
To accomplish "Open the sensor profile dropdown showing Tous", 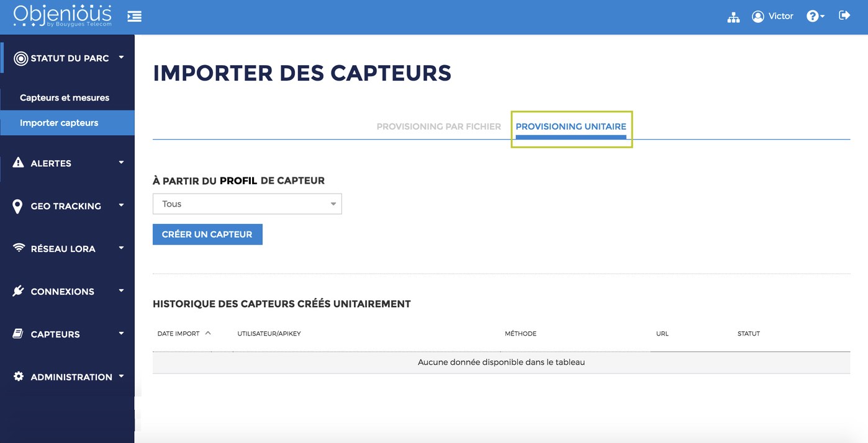I will pos(247,204).
